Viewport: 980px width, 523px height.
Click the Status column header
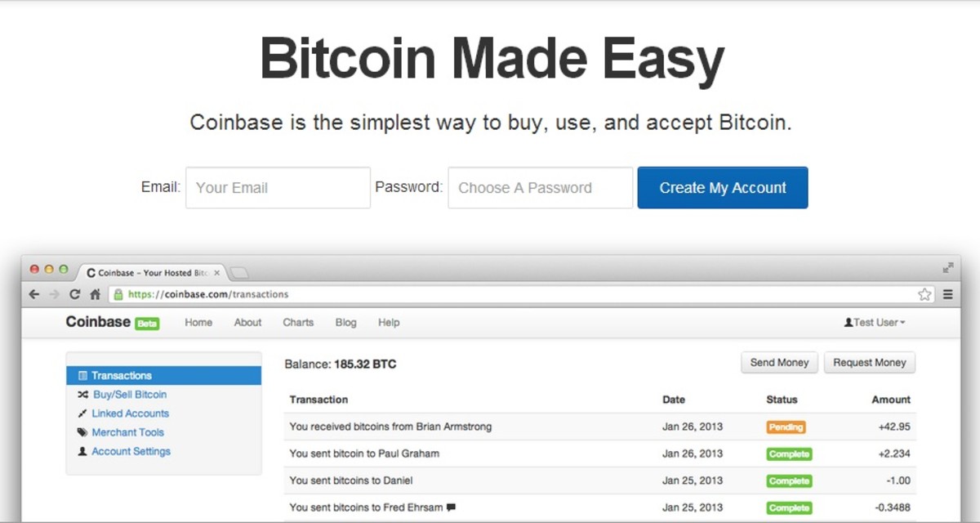click(782, 400)
